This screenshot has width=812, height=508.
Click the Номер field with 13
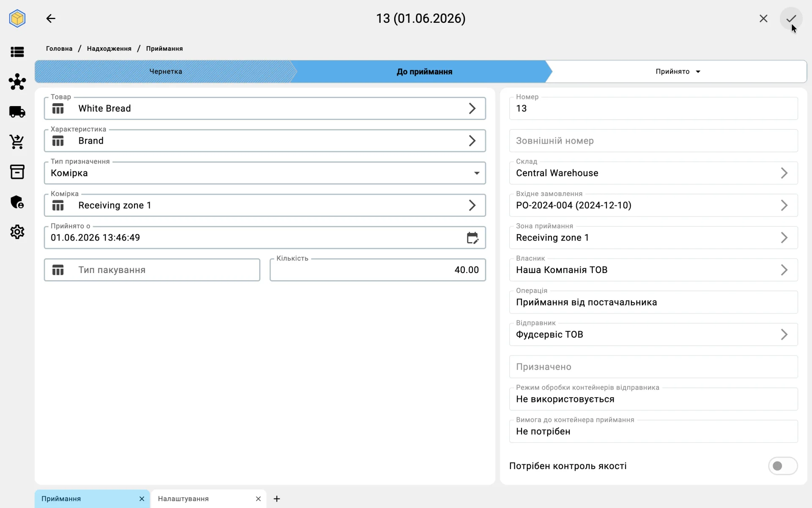coord(653,109)
